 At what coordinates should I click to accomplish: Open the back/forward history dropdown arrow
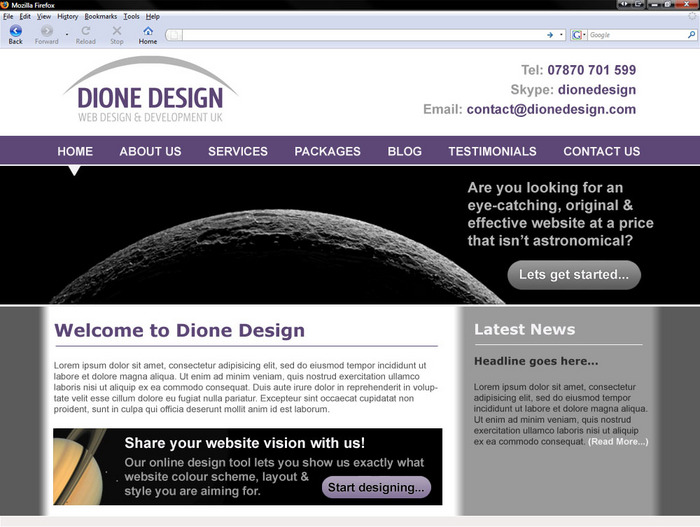[67, 34]
